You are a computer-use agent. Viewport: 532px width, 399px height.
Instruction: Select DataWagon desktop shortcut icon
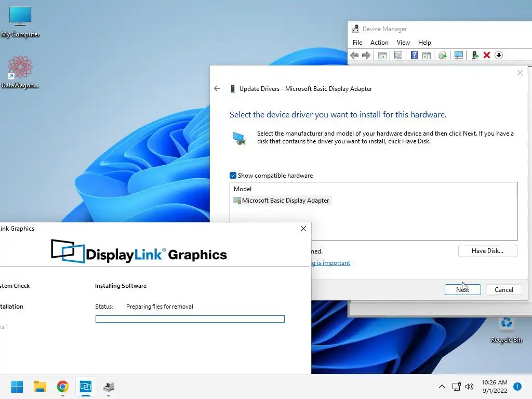click(20, 72)
